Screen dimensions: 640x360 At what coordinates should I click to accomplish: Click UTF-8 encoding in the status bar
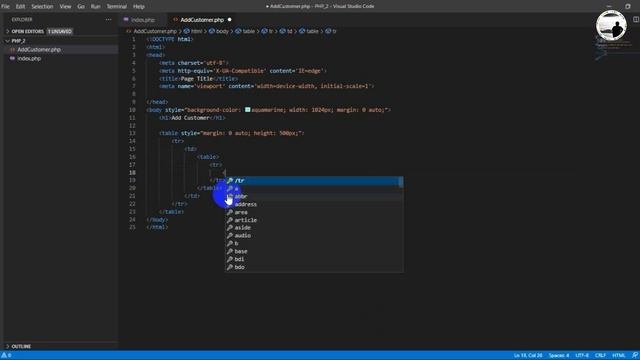pyautogui.click(x=582, y=356)
